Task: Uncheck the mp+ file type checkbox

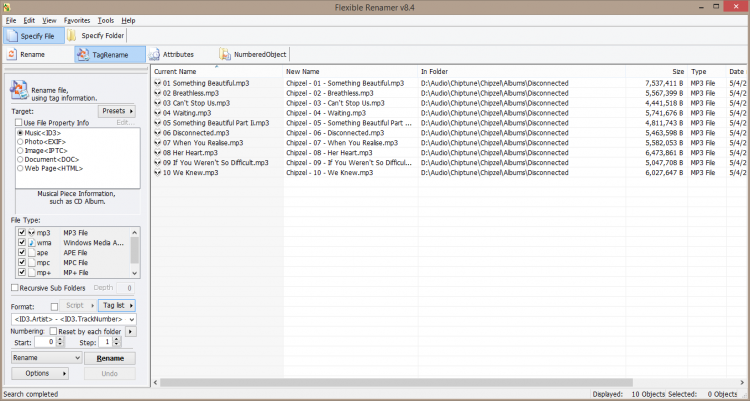Action: (22, 272)
